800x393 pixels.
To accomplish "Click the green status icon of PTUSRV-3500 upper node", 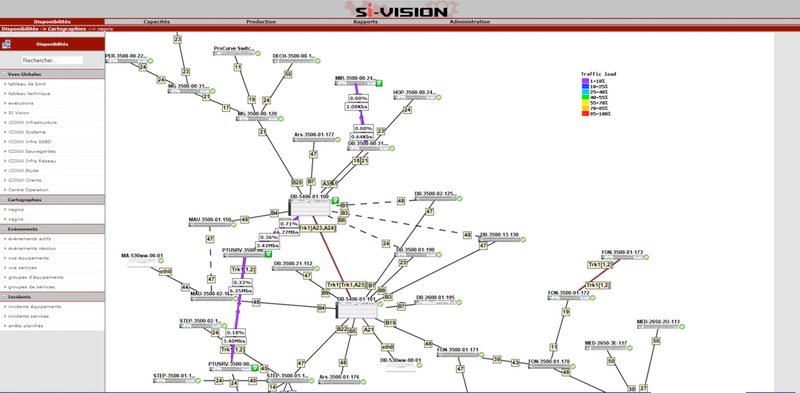I will coord(268,254).
